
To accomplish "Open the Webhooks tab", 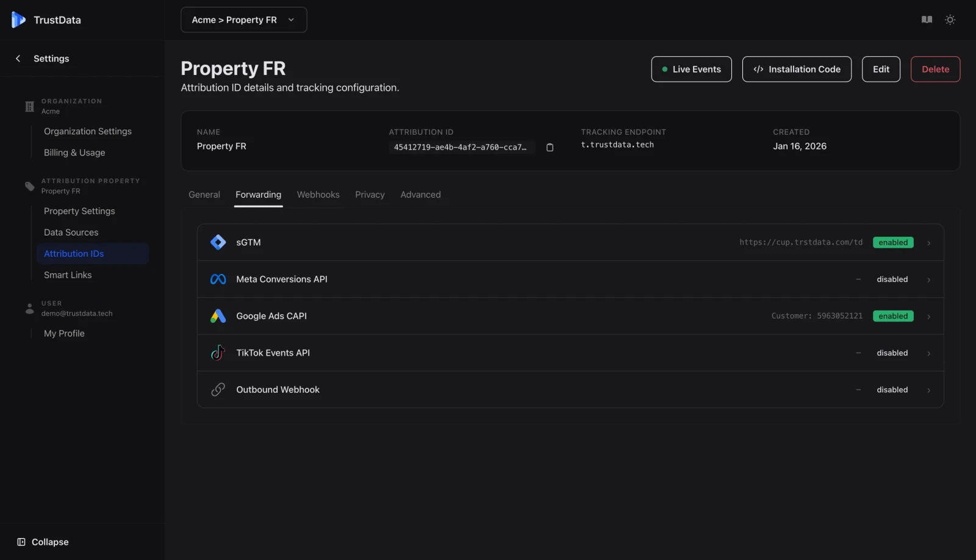I will pyautogui.click(x=318, y=195).
